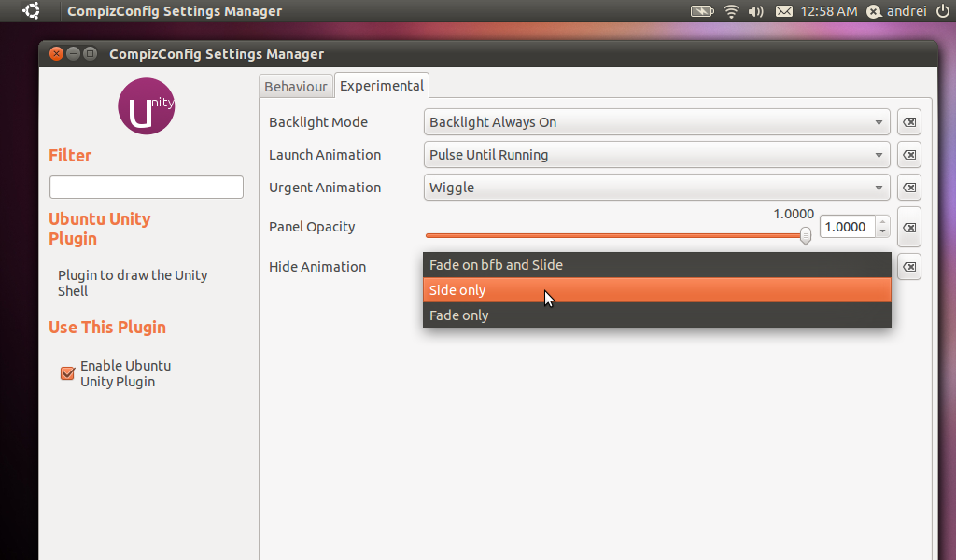The height and width of the screenshot is (560, 956).
Task: Minimize the CompizConfig Settings Manager window
Action: pyautogui.click(x=73, y=53)
